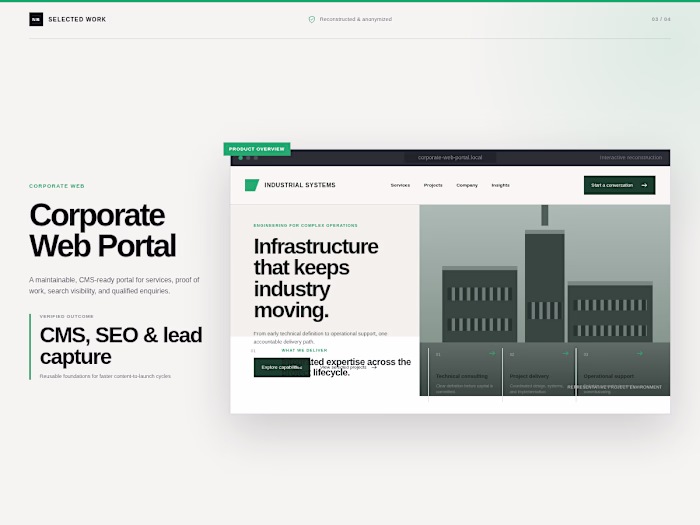This screenshot has width=700, height=525.
Task: Click the Industrial Systems brand name
Action: click(x=300, y=185)
